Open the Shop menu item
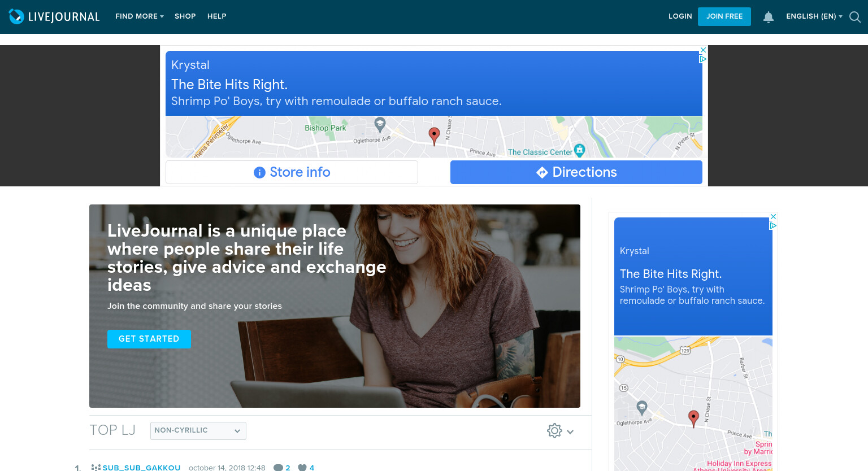Image resolution: width=868 pixels, height=471 pixels. click(185, 16)
